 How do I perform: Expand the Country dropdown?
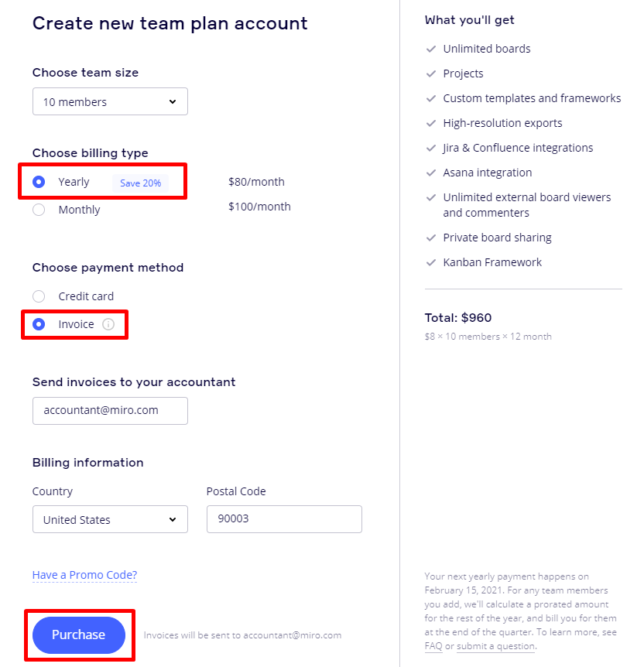[x=110, y=520]
